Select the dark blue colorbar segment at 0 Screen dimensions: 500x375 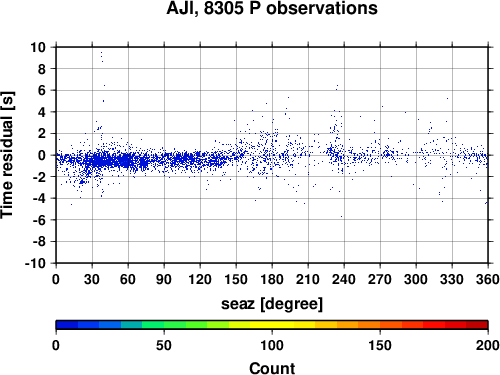click(x=67, y=325)
